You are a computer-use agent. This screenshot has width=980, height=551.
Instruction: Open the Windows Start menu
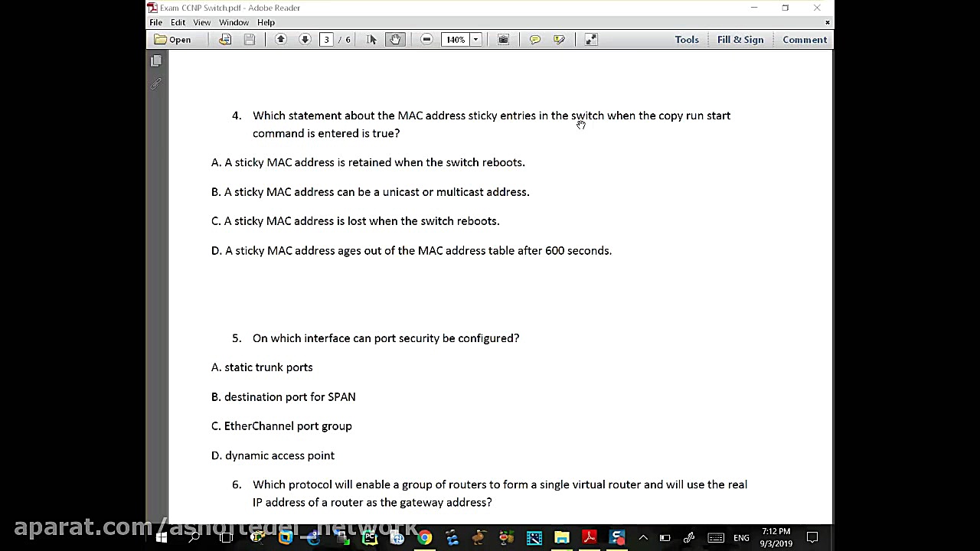click(x=162, y=538)
